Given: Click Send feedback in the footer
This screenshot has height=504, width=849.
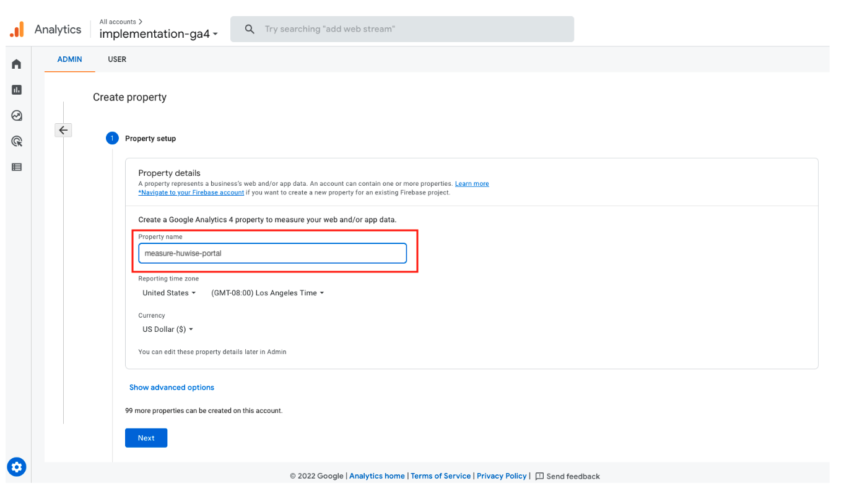Looking at the screenshot, I should click(x=567, y=476).
